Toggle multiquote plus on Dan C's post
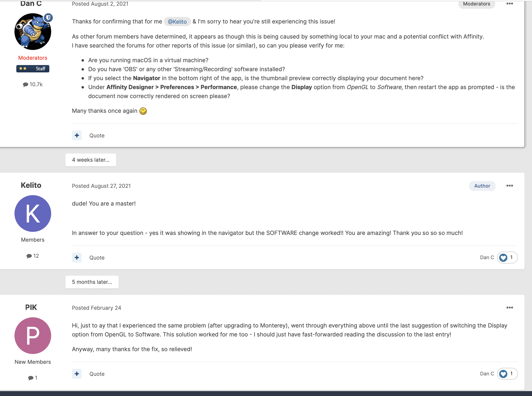 click(77, 135)
